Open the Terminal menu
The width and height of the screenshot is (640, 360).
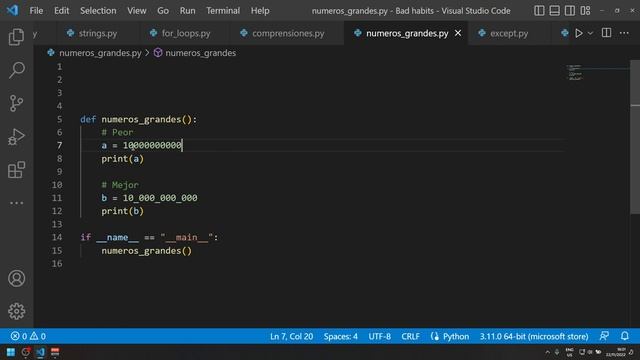point(223,11)
